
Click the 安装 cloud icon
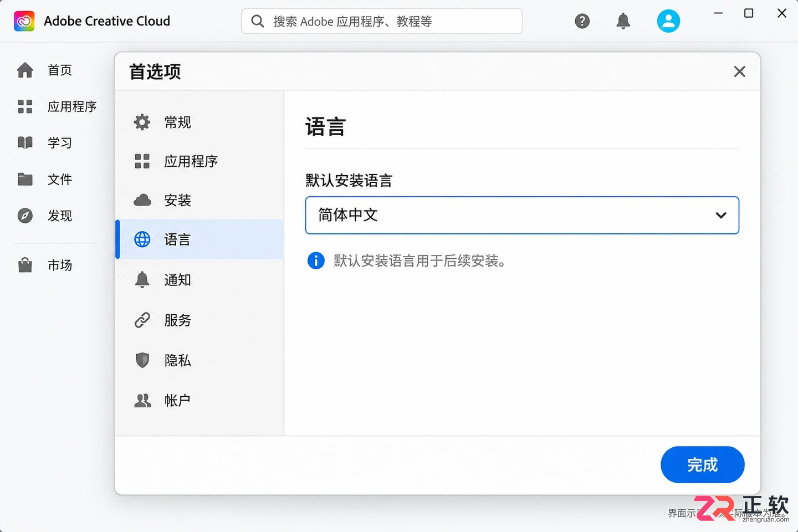142,200
